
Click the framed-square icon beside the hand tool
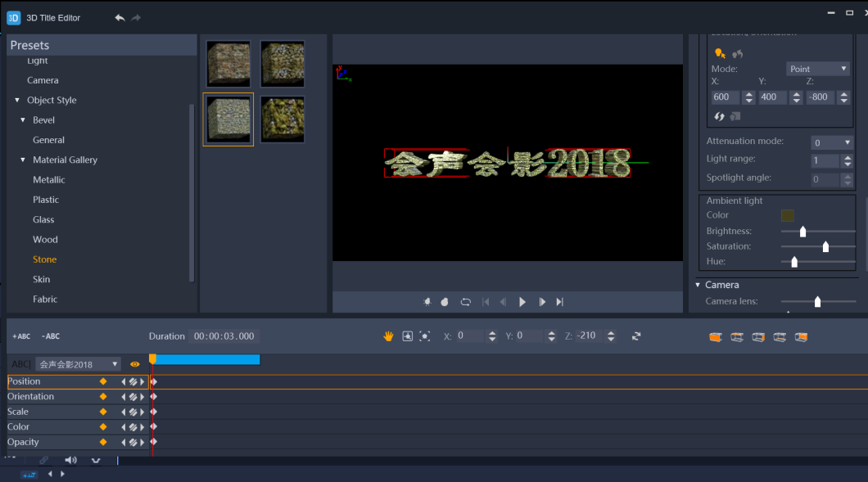point(408,336)
